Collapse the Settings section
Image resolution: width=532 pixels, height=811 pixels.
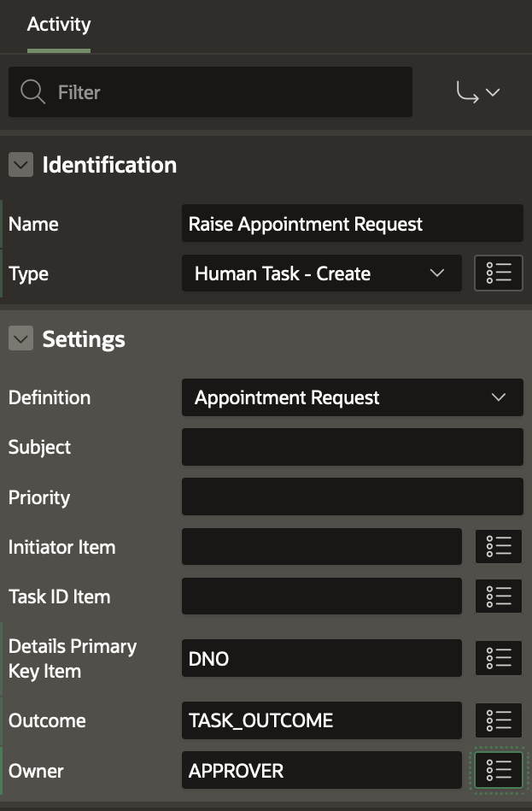pos(20,339)
